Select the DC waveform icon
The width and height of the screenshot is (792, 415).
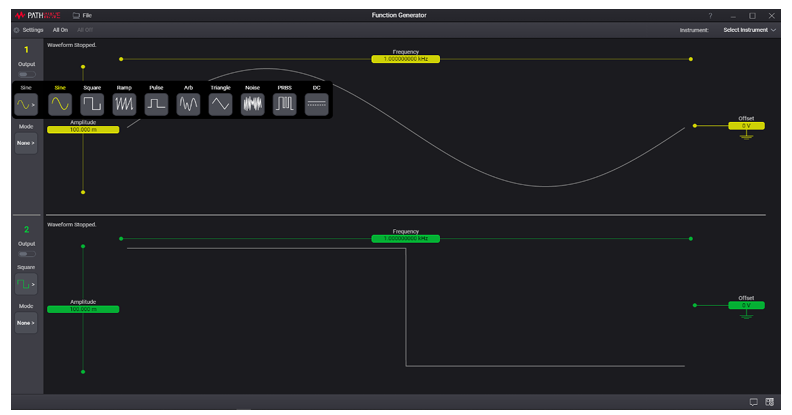click(317, 104)
